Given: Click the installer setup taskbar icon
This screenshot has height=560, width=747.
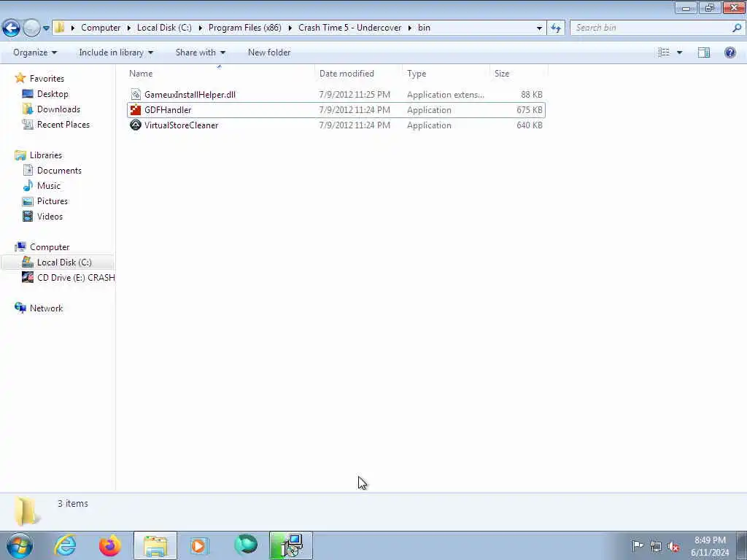Looking at the screenshot, I should point(290,545).
